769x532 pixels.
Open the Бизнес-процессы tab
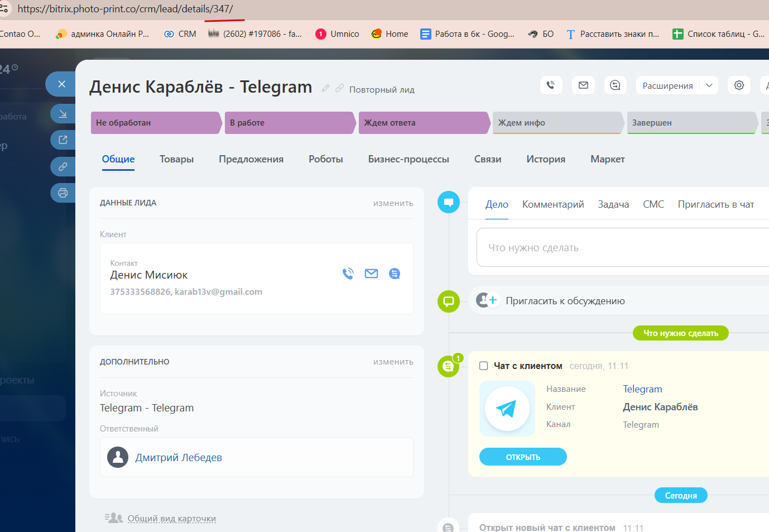408,159
